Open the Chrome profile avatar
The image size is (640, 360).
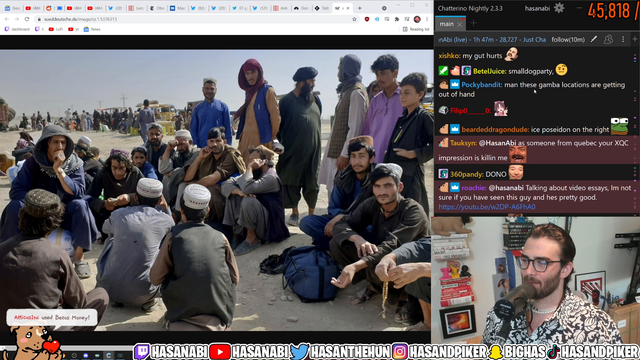coord(417,19)
